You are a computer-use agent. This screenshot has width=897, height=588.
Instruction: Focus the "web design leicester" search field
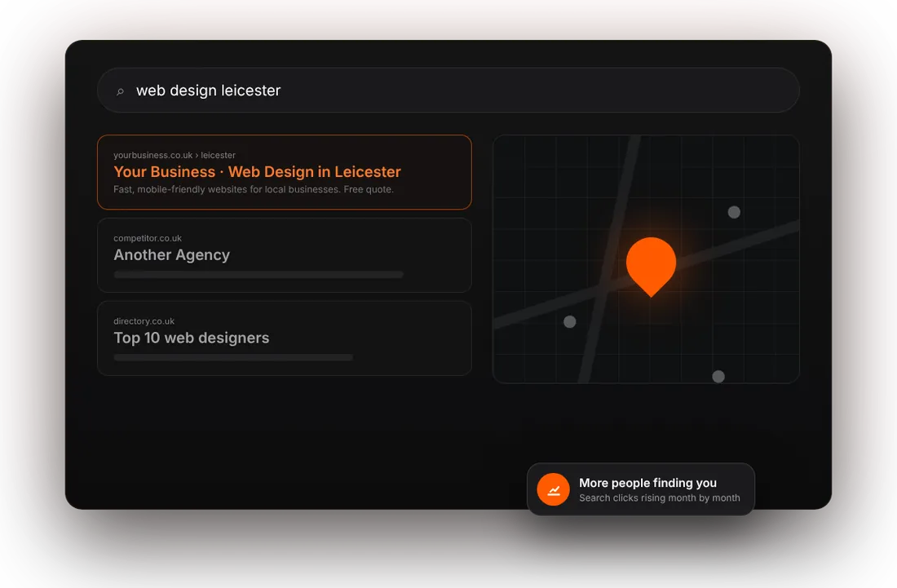coord(448,91)
